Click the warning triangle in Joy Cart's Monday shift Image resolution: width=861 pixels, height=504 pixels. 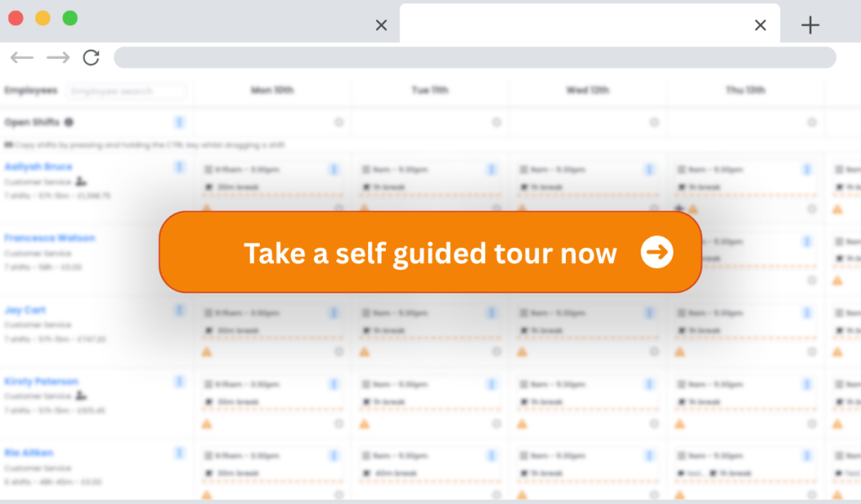pos(207,352)
